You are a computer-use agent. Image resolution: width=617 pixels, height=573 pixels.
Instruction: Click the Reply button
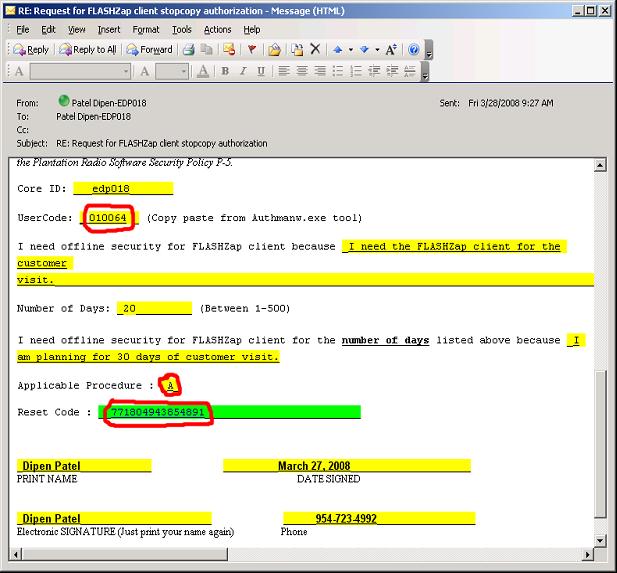tap(28, 49)
